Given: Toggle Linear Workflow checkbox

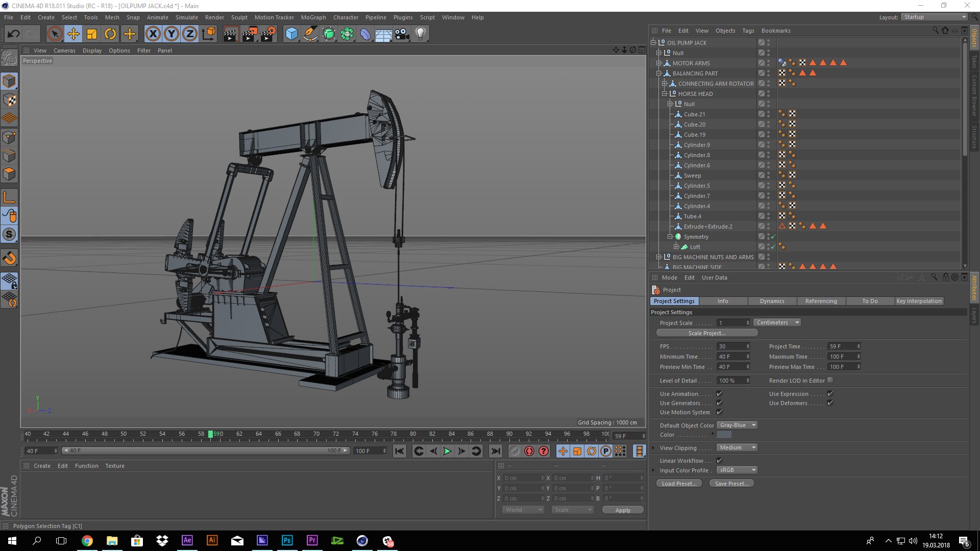Looking at the screenshot, I should [x=719, y=460].
